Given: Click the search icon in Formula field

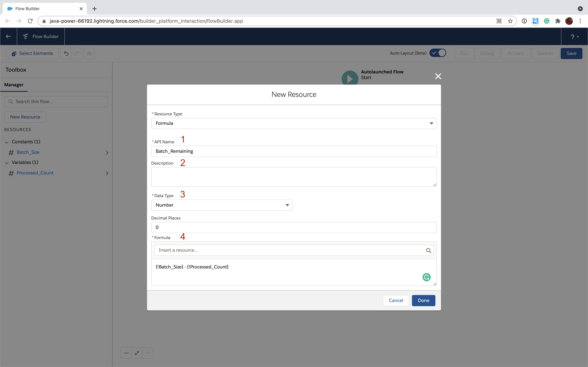Looking at the screenshot, I should pyautogui.click(x=428, y=250).
